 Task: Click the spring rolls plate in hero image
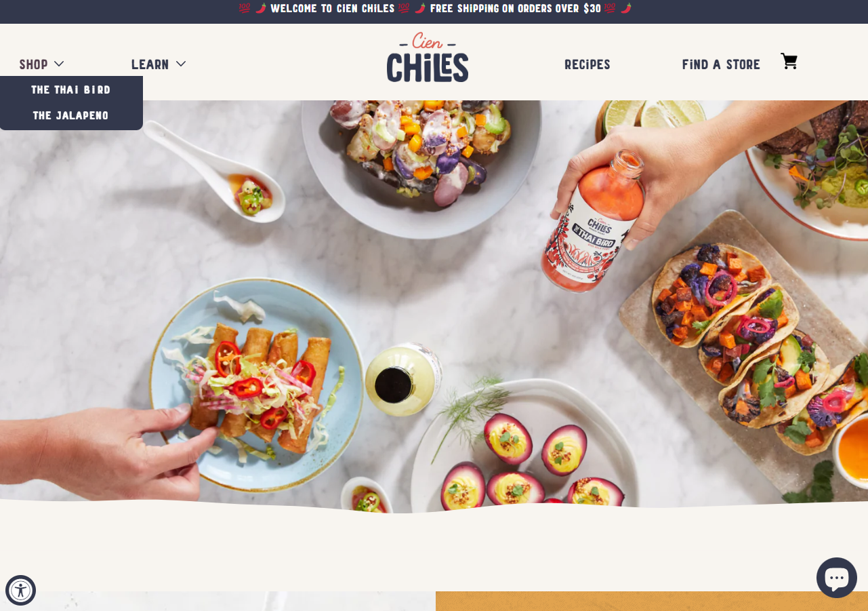click(257, 384)
